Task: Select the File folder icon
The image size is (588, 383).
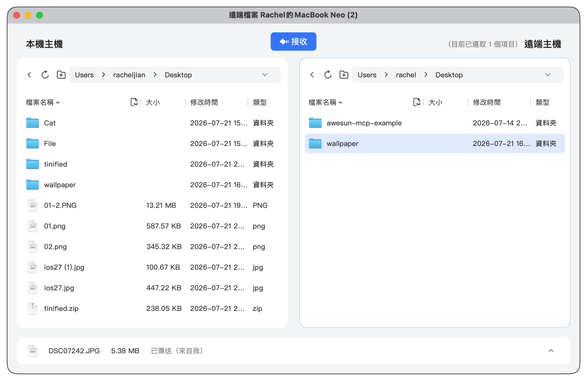Action: (33, 144)
